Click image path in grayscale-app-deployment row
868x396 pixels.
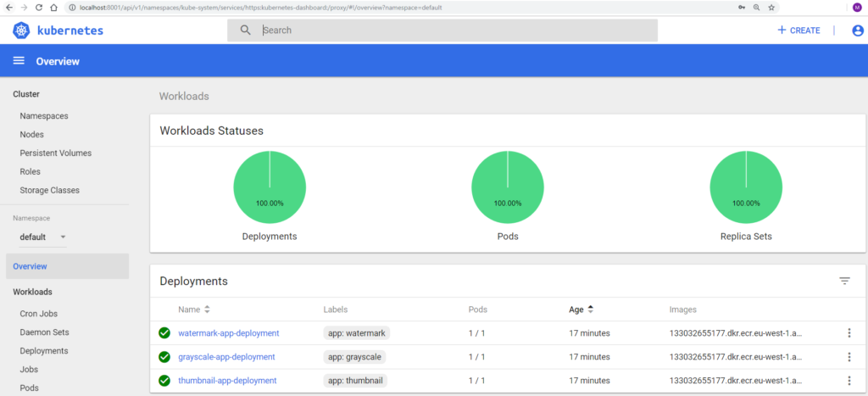coord(736,357)
